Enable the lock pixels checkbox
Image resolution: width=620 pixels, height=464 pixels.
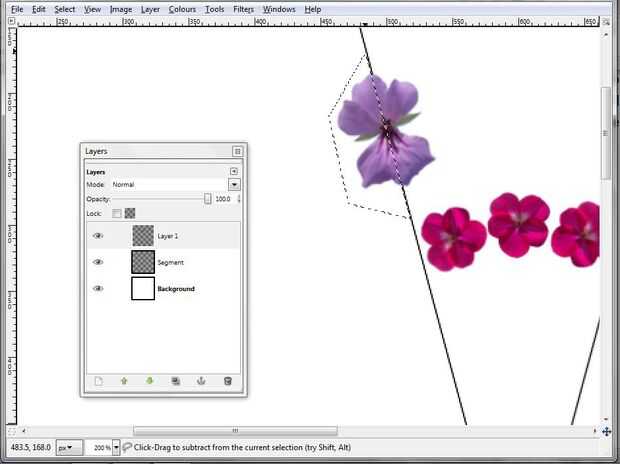coord(116,213)
